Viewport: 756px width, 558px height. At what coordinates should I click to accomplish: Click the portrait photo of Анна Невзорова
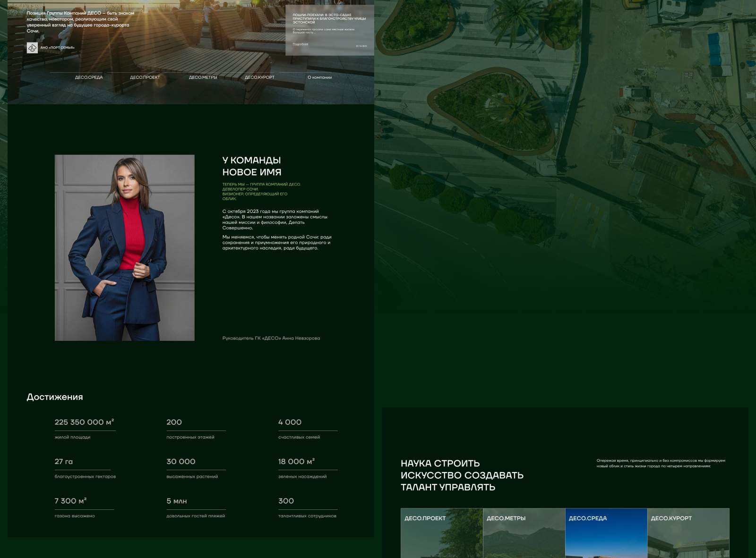coord(125,247)
